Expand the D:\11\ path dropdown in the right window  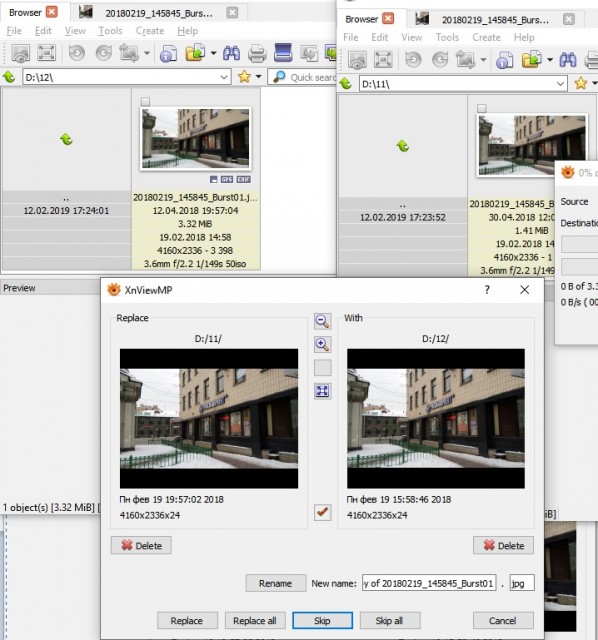561,84
